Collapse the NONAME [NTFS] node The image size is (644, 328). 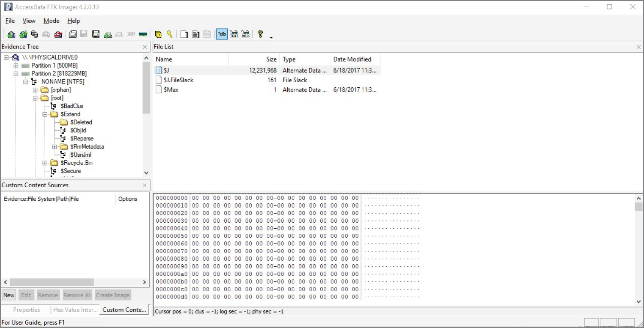pos(25,82)
